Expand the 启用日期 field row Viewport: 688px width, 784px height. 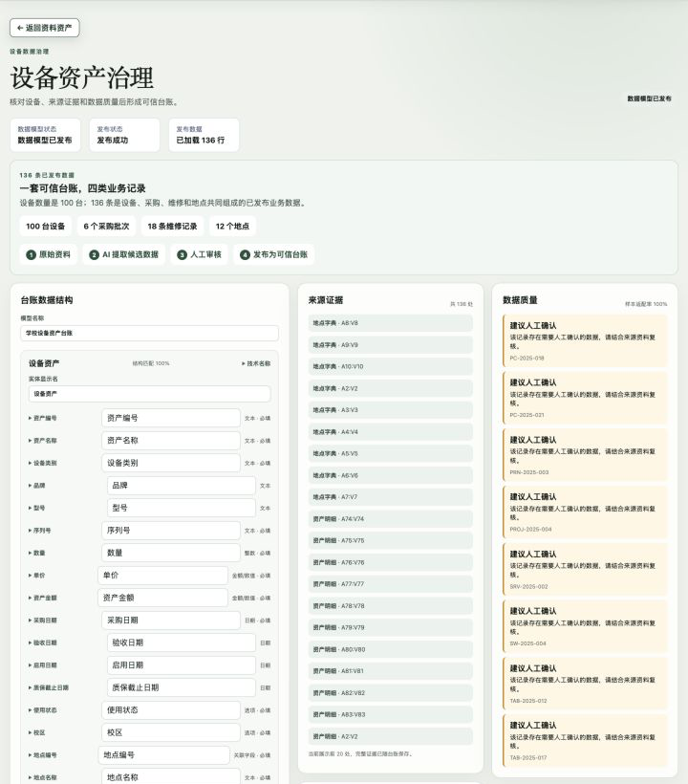pyautogui.click(x=42, y=665)
